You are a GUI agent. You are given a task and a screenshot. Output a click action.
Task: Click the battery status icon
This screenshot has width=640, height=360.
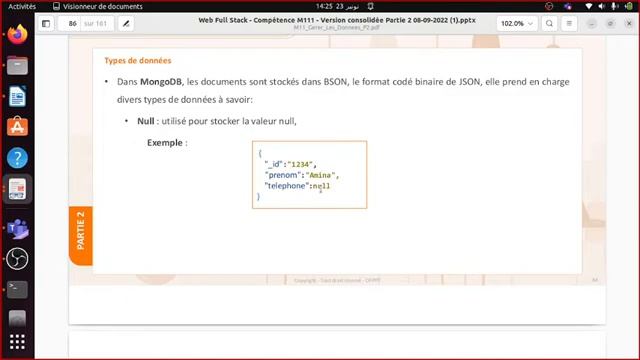tap(629, 6)
